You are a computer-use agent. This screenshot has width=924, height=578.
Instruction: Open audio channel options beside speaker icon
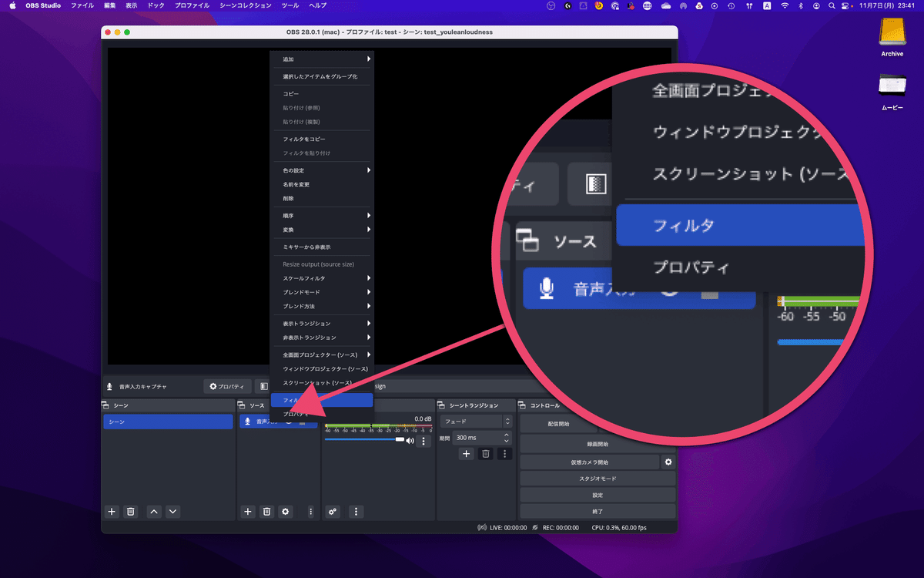coord(423,441)
